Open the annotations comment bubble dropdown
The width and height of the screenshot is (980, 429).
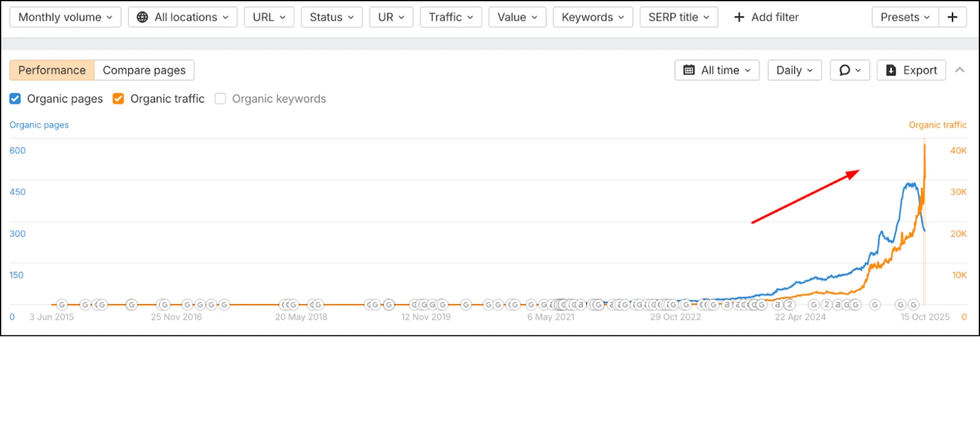tap(850, 70)
